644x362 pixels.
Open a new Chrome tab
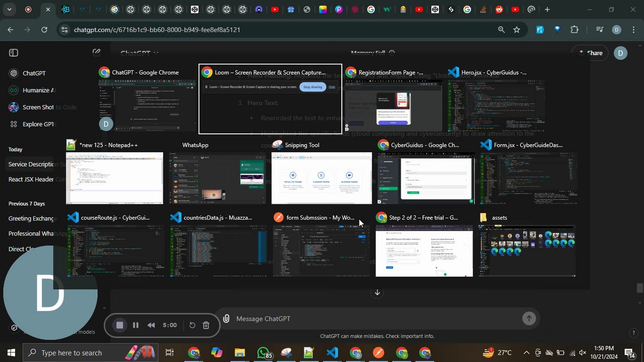point(547,10)
